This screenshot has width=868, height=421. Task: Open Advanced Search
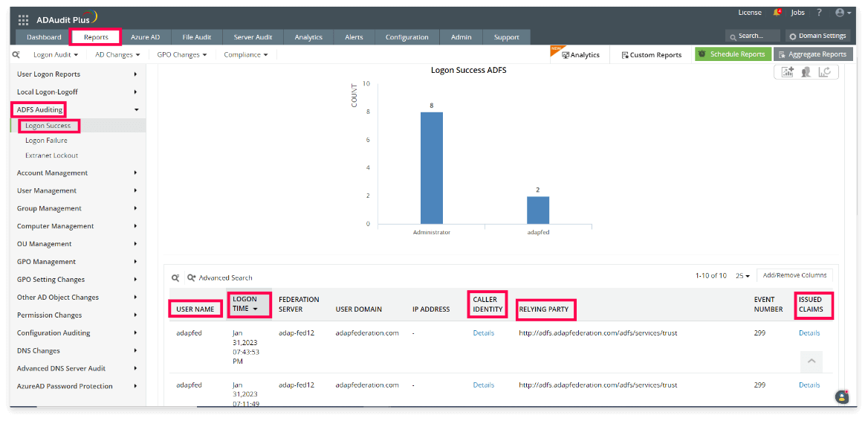point(220,277)
